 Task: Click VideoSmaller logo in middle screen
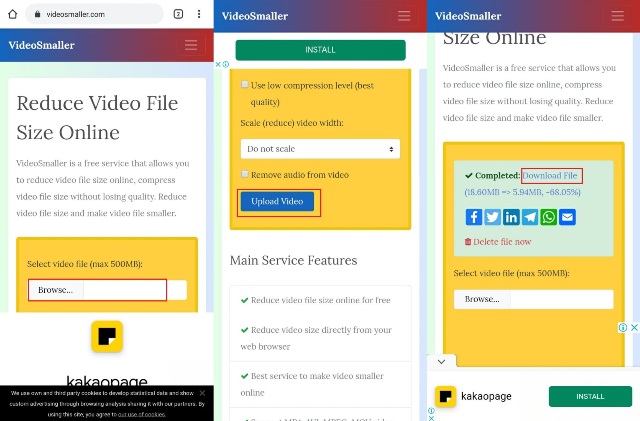[255, 16]
